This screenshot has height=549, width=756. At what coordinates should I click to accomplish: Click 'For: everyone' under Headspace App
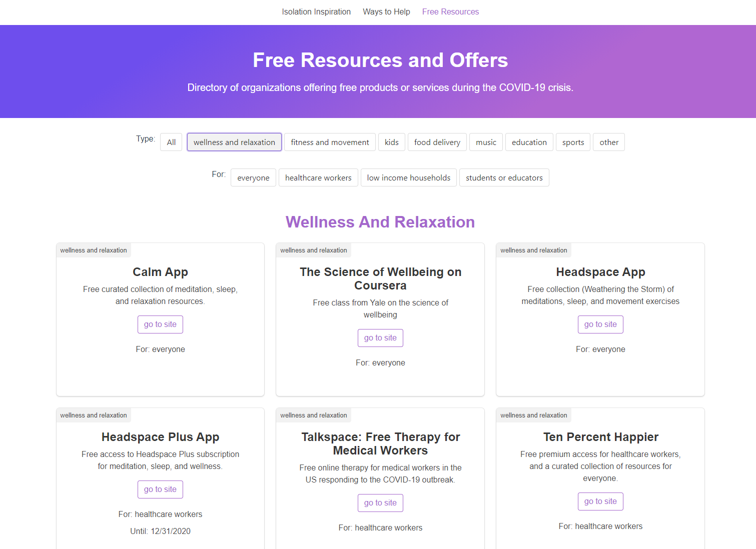(x=600, y=349)
